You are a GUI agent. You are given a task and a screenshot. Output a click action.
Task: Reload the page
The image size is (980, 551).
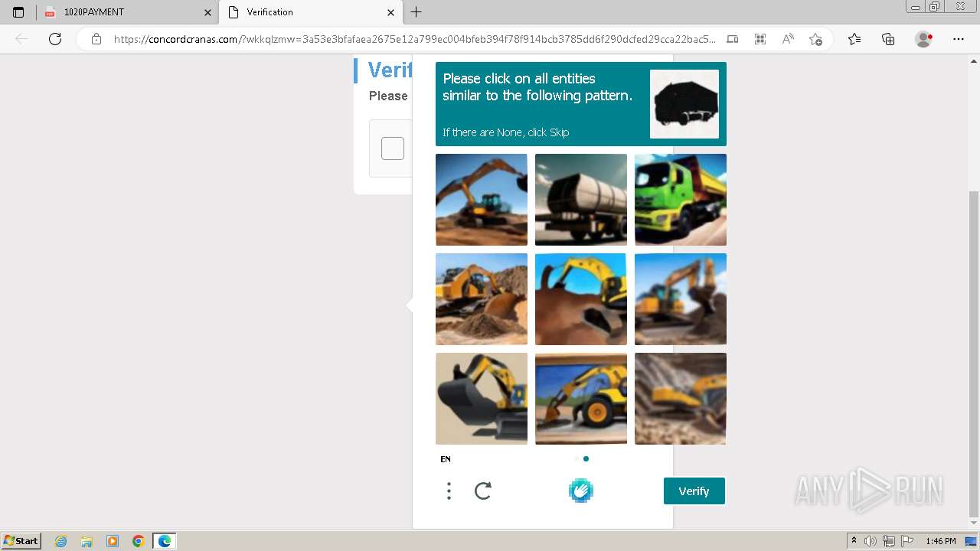pyautogui.click(x=55, y=39)
